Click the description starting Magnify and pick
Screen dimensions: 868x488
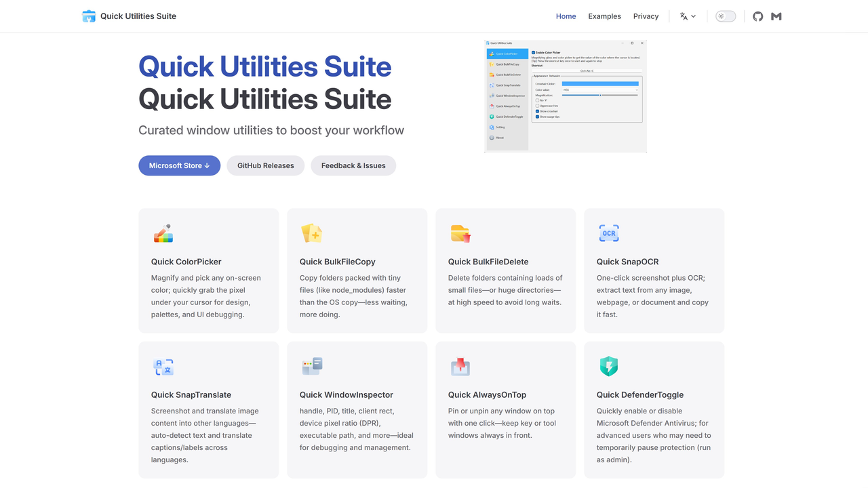coord(206,296)
